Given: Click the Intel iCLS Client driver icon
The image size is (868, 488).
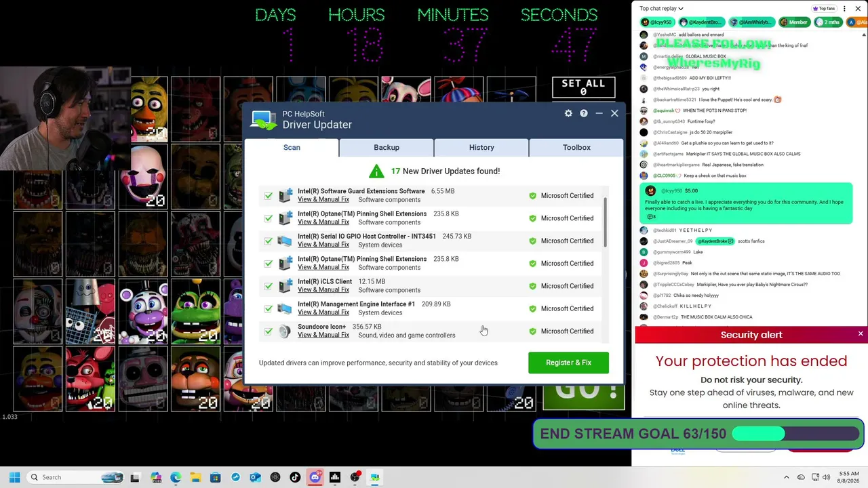Looking at the screenshot, I should [285, 286].
